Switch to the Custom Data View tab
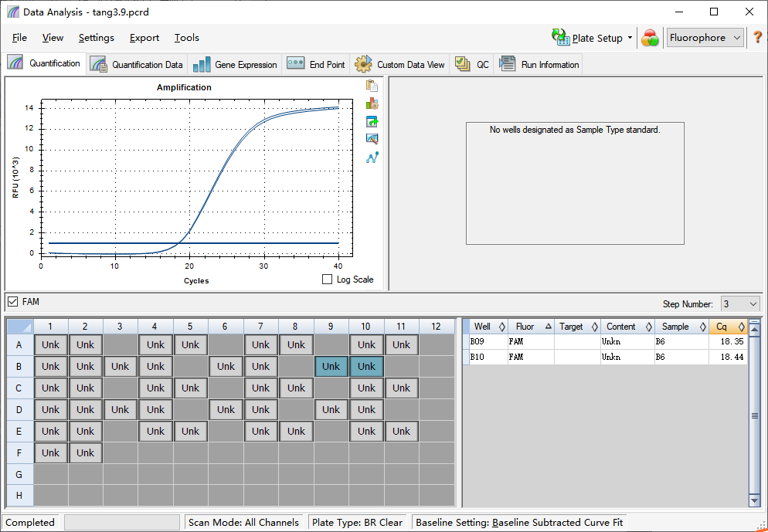 (399, 64)
